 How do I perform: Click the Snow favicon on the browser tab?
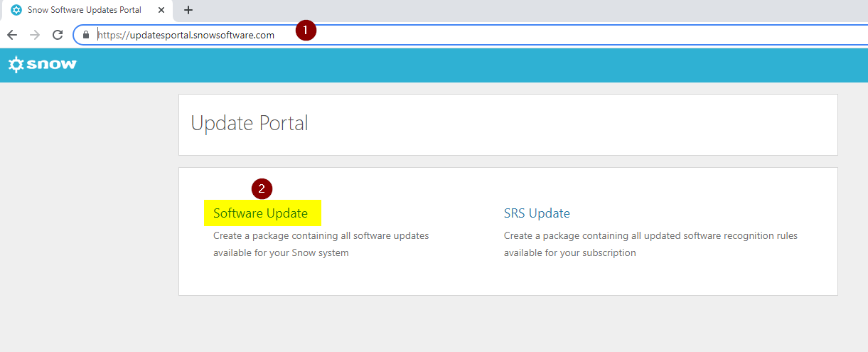pos(16,10)
